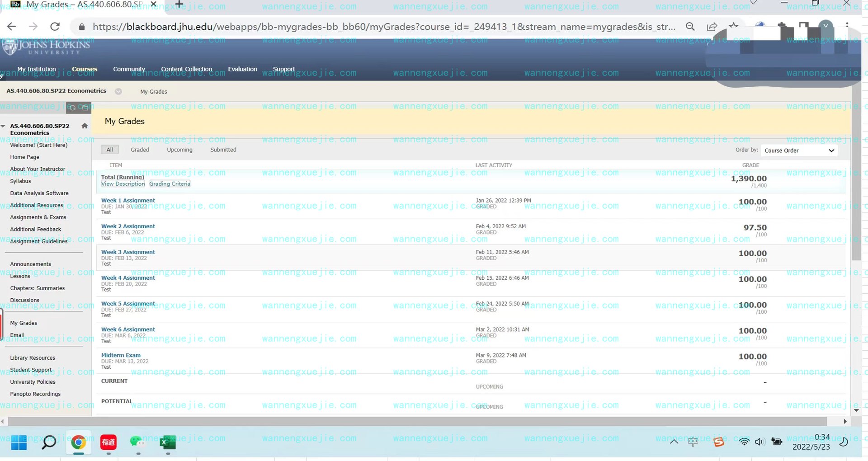Screen dimensions: 868x461
Task: Open the Content Collection tab
Action: [x=186, y=69]
